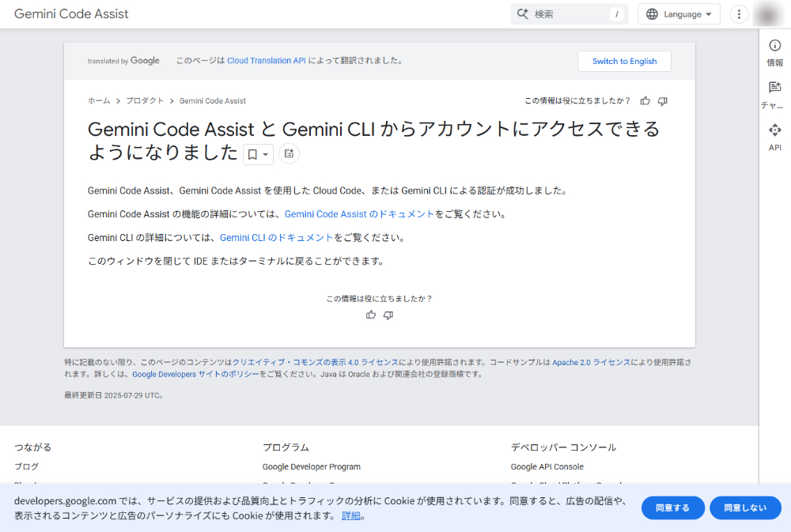Screen dimensions: 791x532
Task: Click the デベロッパー コンソール footer heading
Action: tap(563, 447)
